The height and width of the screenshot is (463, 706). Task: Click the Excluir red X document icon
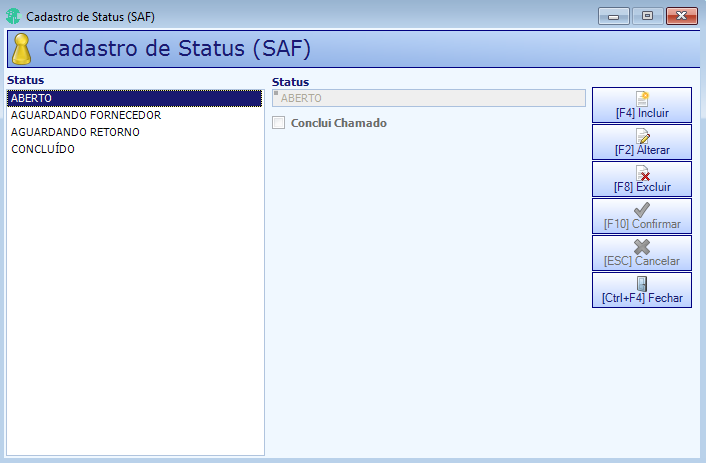tap(642, 173)
